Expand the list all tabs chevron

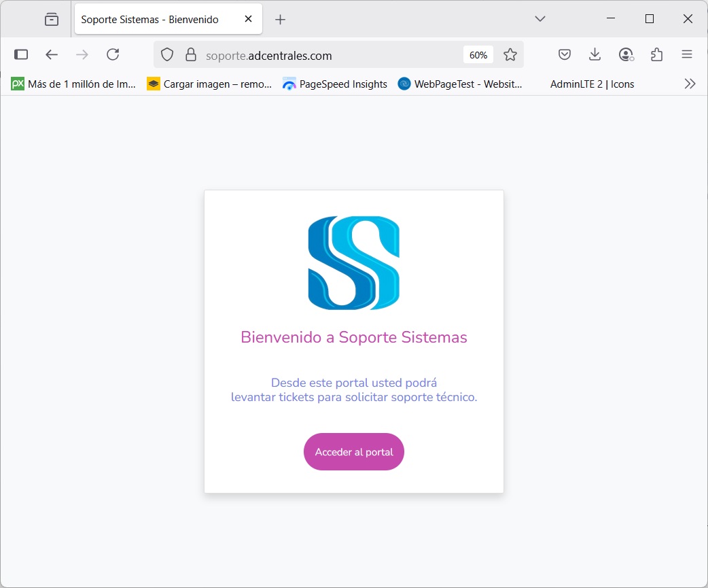tap(540, 19)
